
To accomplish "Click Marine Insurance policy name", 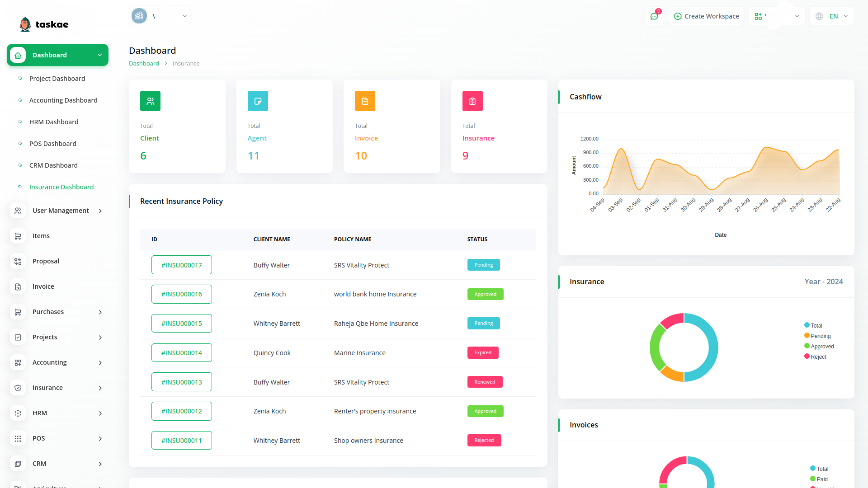I will (x=360, y=353).
